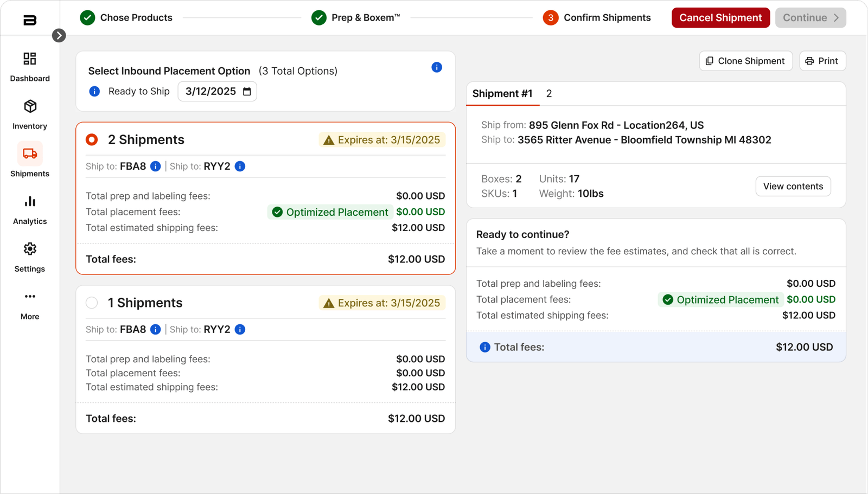Select the Inventory sidebar icon

29,113
